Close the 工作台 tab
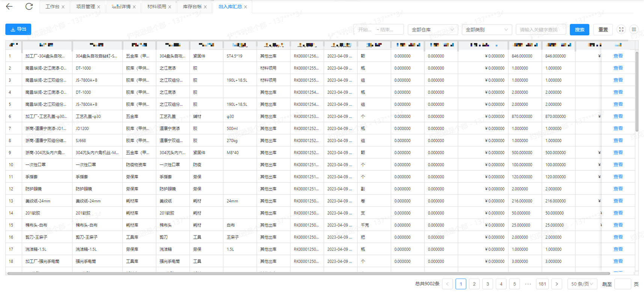 click(x=63, y=7)
